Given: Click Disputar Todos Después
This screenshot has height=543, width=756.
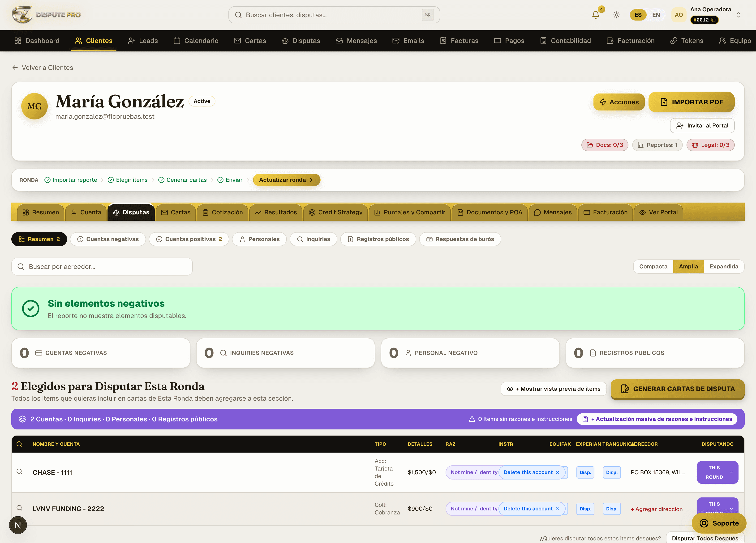Looking at the screenshot, I should (x=705, y=538).
